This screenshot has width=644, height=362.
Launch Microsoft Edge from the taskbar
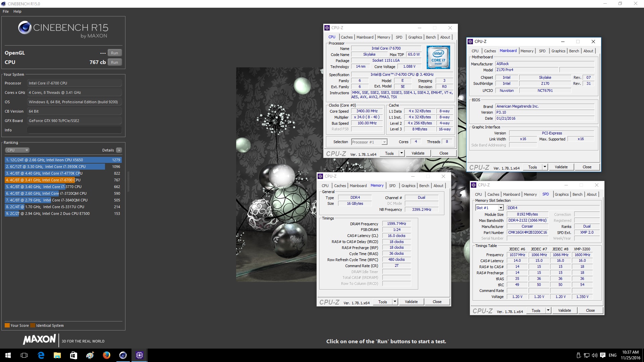pyautogui.click(x=41, y=355)
